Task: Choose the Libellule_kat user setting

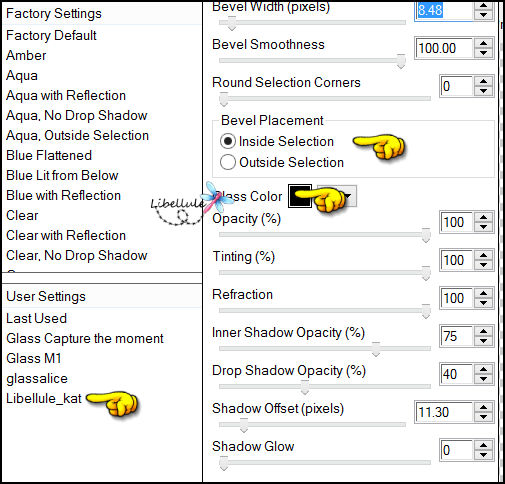Action: click(44, 399)
